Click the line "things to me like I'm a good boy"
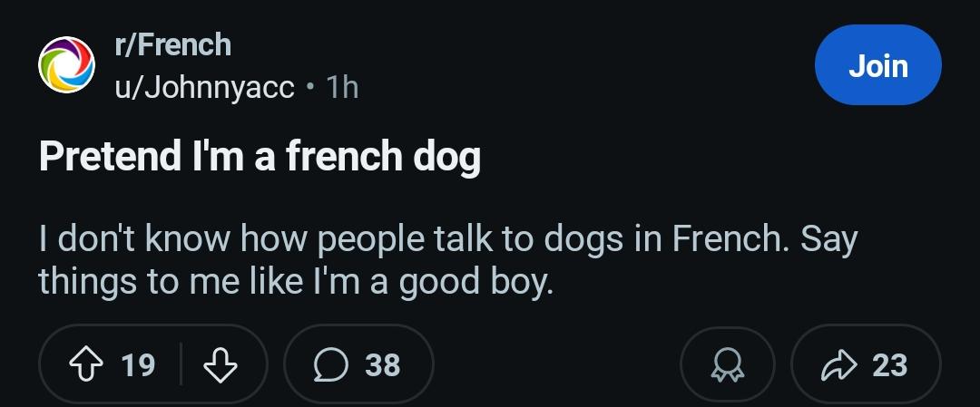This screenshot has width=980, height=407. tap(296, 282)
